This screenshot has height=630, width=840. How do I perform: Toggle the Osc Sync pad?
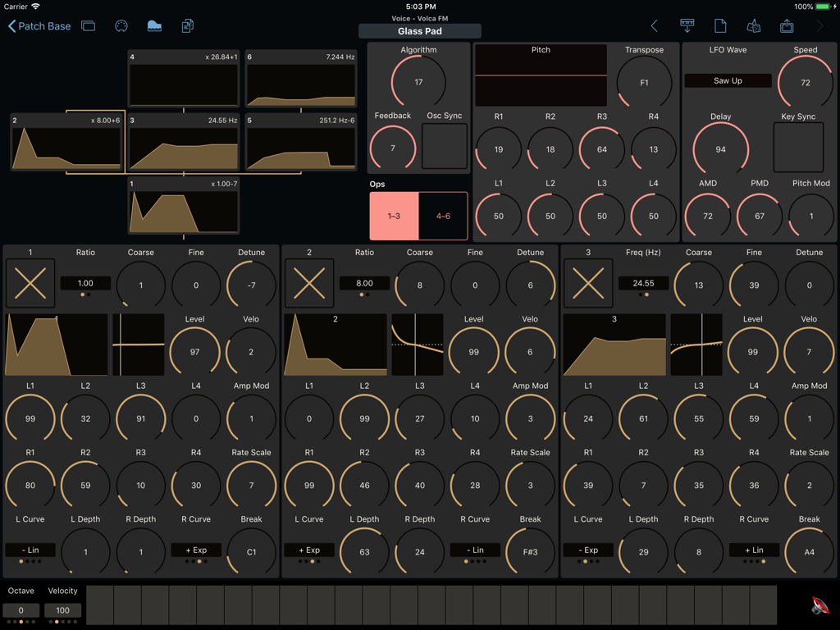444,146
